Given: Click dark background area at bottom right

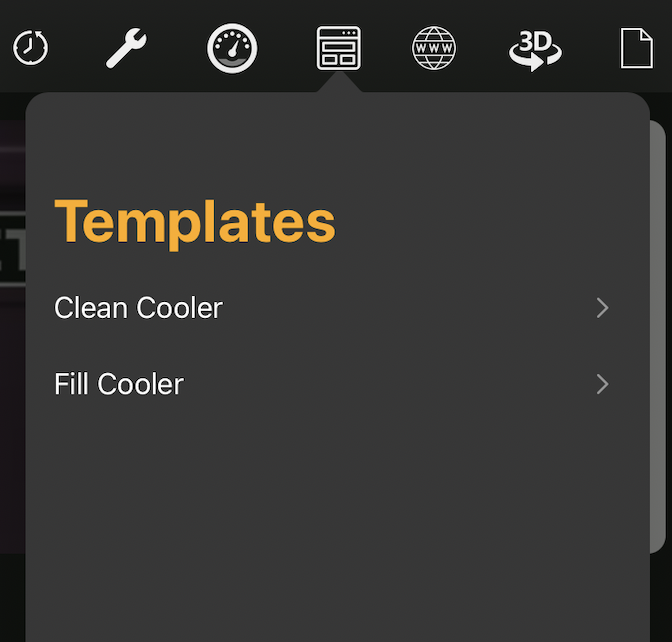Looking at the screenshot, I should click(661, 600).
